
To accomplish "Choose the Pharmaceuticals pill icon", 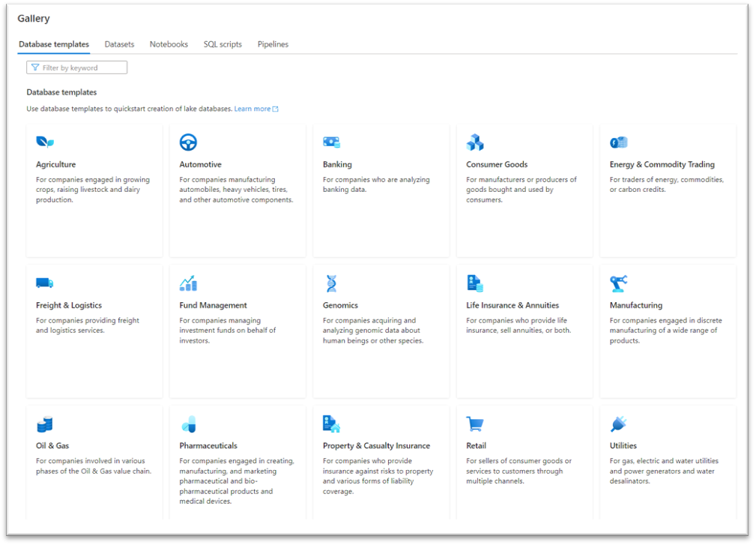I will point(189,424).
